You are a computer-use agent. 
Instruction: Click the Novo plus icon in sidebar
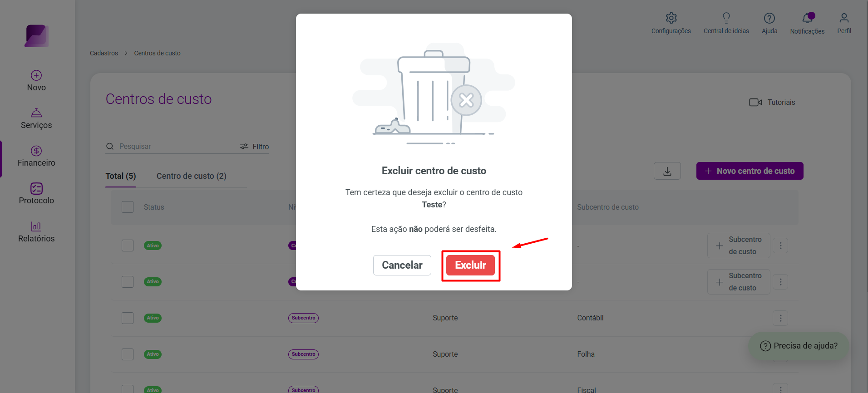[36, 75]
